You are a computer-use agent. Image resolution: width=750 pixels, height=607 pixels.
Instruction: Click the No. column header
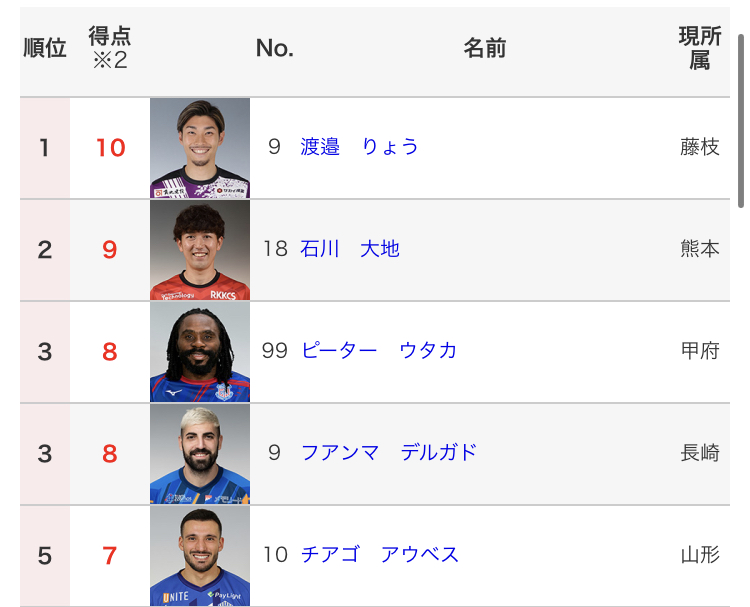(x=275, y=48)
